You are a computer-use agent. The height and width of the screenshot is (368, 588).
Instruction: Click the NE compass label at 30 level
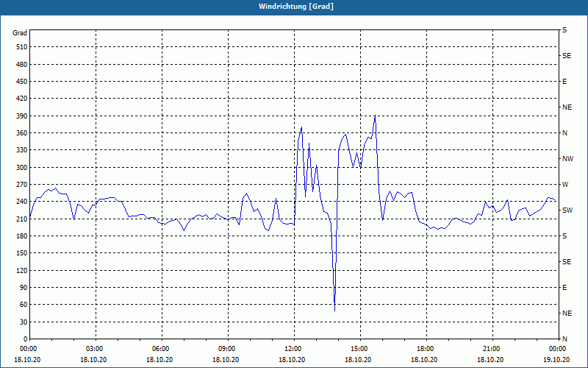click(567, 314)
